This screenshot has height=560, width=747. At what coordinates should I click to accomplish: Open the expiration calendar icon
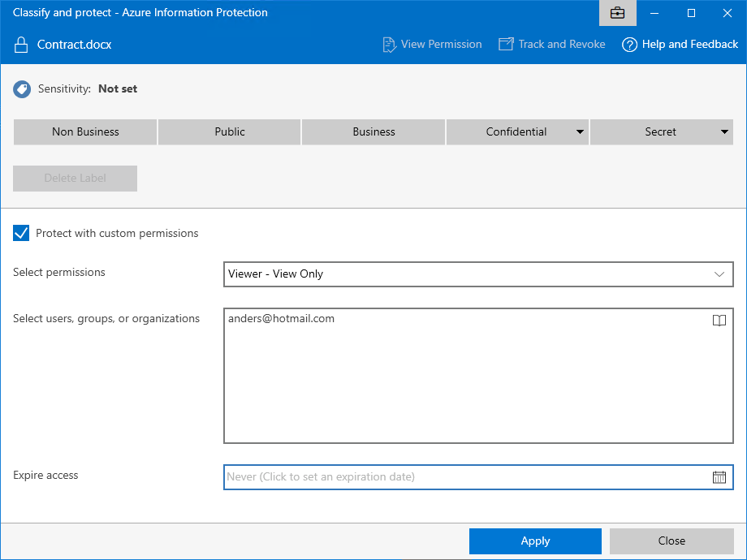[719, 477]
